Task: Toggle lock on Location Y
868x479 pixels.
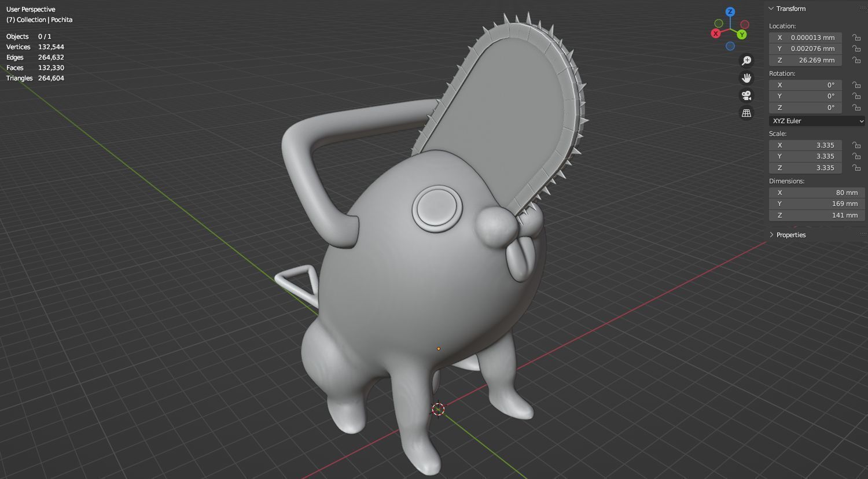Action: click(856, 49)
